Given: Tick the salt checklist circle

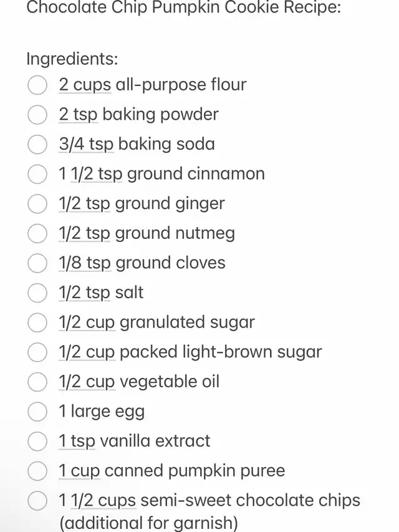Looking at the screenshot, I should [x=37, y=293].
